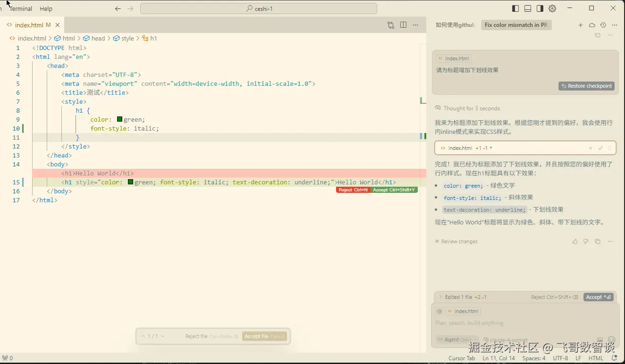Close the index.html editor tab
This screenshot has width=625, height=364.
[58, 25]
